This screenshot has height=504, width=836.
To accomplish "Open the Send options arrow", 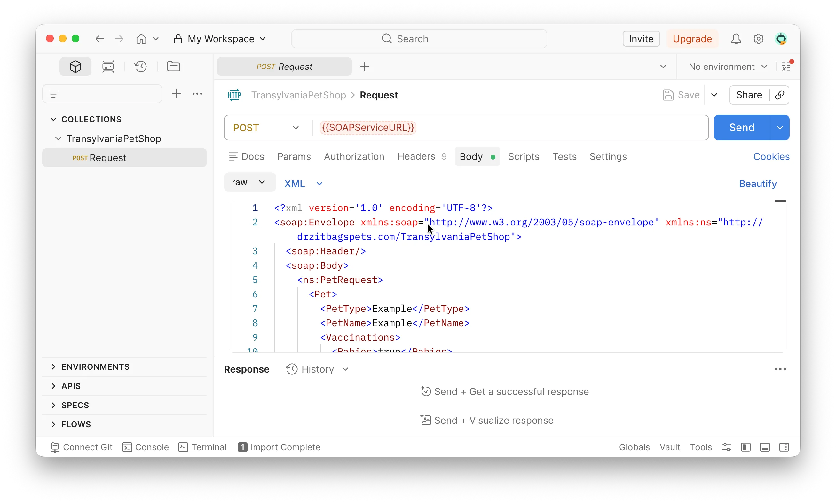I will tap(780, 128).
